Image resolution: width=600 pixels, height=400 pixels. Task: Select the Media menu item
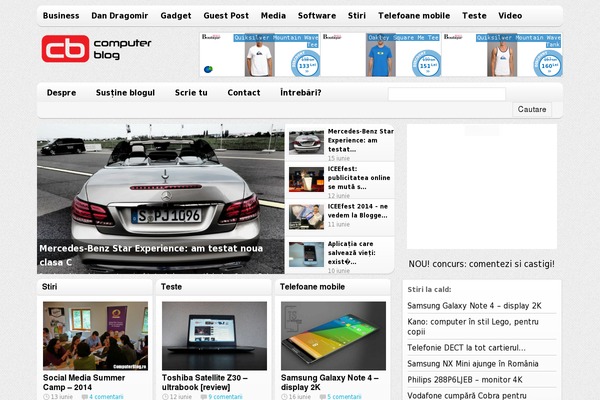click(273, 16)
